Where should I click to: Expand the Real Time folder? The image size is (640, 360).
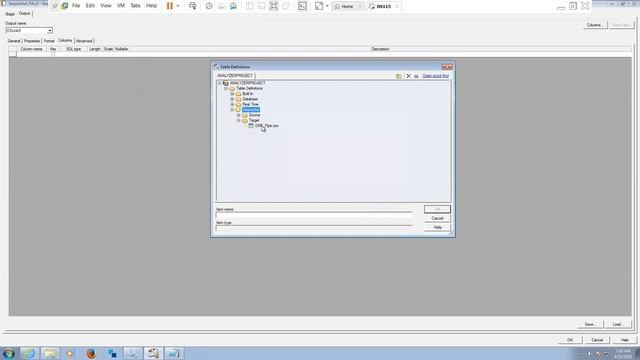(x=232, y=104)
